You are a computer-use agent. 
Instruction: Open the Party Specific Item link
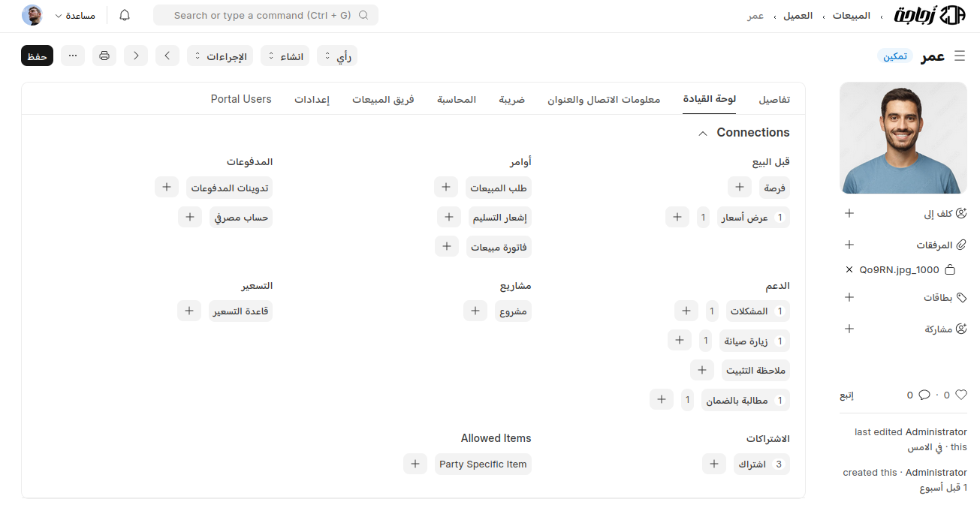point(483,464)
